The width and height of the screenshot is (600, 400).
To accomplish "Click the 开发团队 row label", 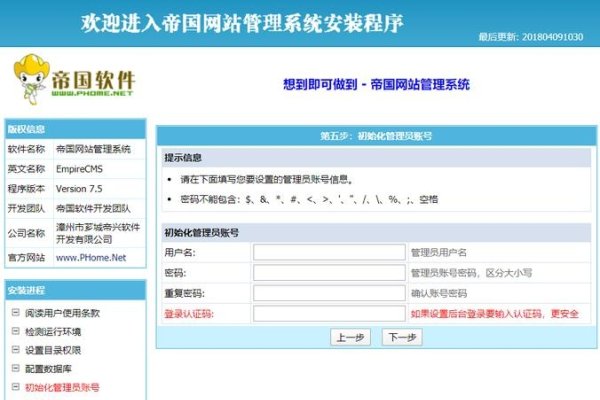I will click(26, 209).
